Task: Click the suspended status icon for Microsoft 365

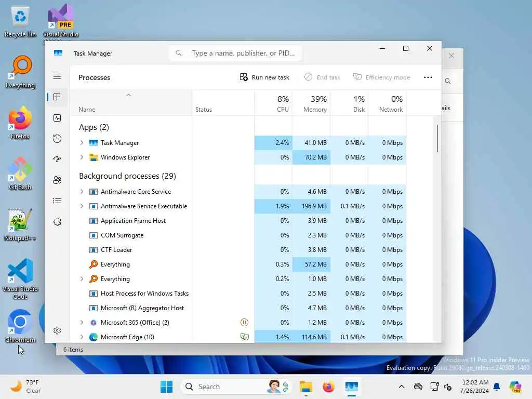Action: (244, 322)
